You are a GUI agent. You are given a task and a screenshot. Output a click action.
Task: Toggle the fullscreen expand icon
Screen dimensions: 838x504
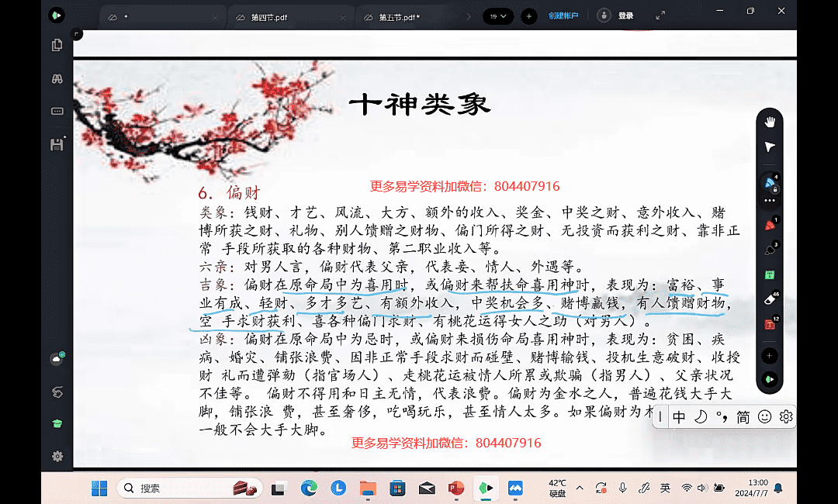click(660, 16)
